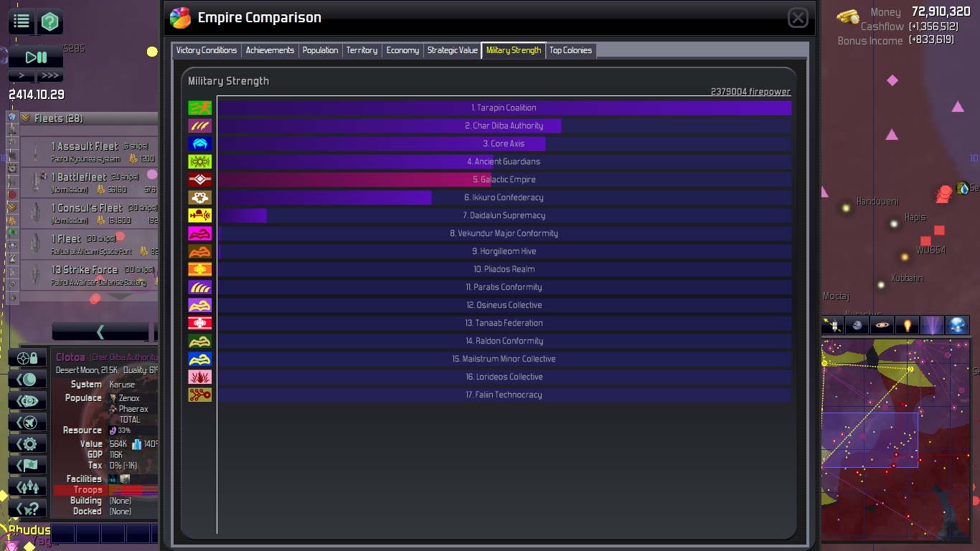Set fast game speed triple arrow
The height and width of the screenshot is (551, 980).
50,75
